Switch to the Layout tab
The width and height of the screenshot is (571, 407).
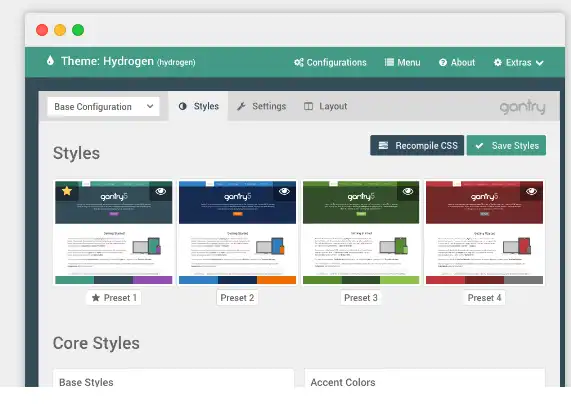coord(326,106)
